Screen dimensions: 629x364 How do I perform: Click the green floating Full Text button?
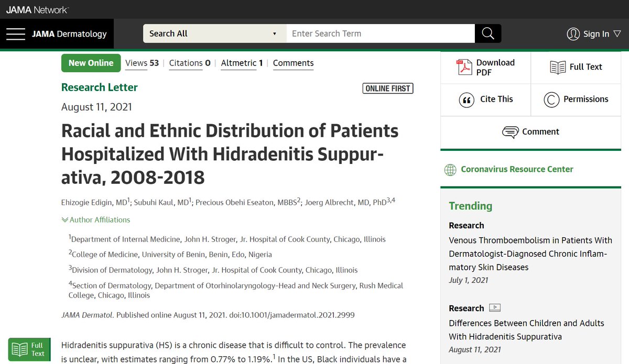click(x=29, y=349)
